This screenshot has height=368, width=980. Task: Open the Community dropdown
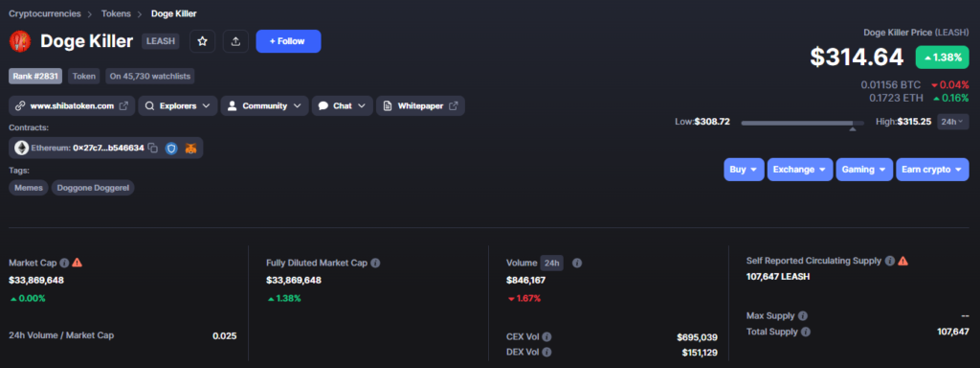click(x=264, y=105)
